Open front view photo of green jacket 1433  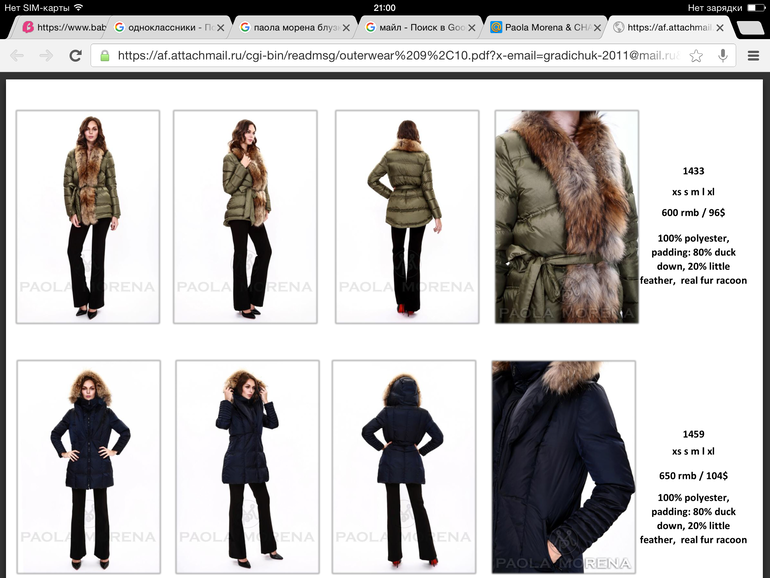88,216
